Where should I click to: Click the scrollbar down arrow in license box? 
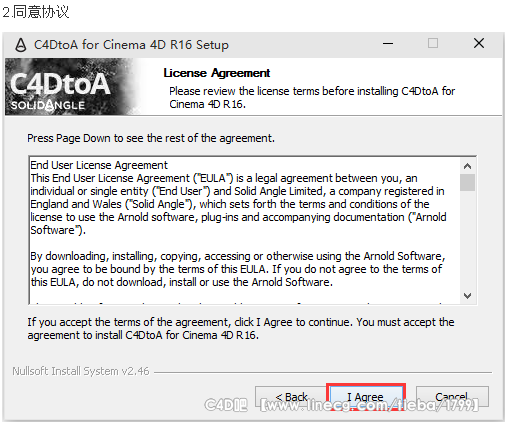pos(467,296)
